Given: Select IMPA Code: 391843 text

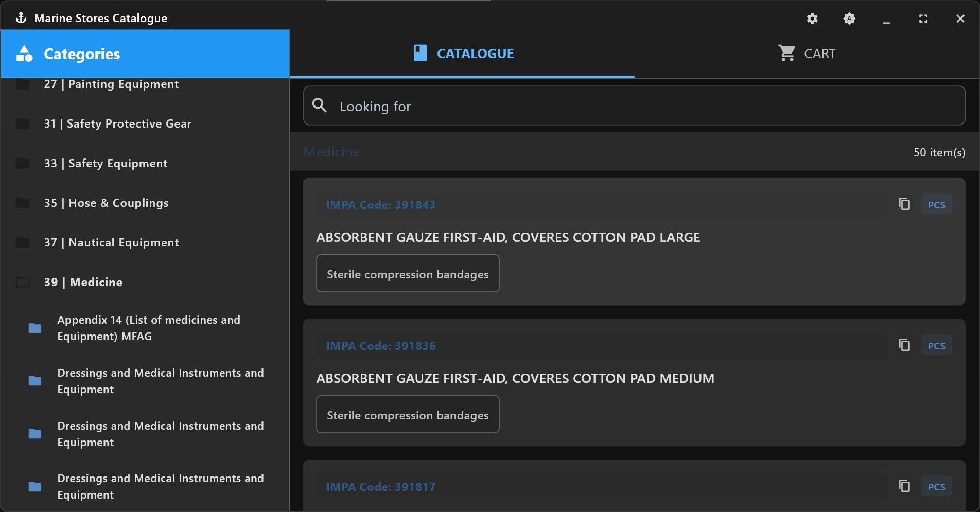Looking at the screenshot, I should click(381, 205).
